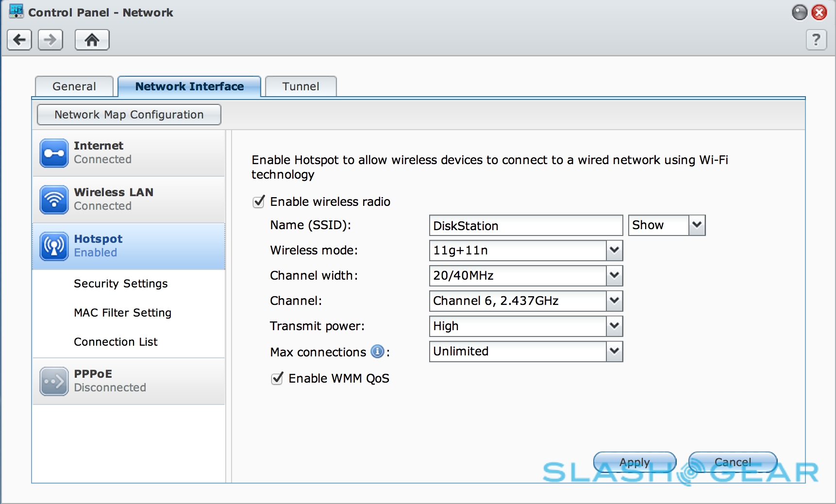
Task: Click the PPPoE interface icon
Action: point(54,381)
